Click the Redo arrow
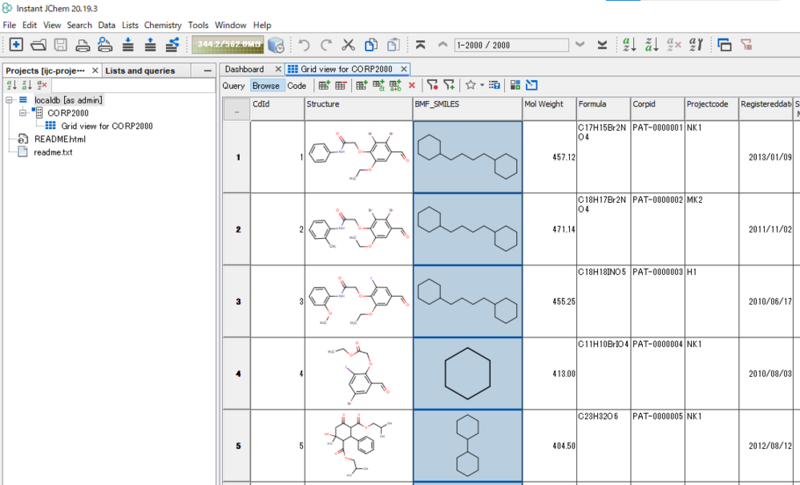800x485 pixels. [x=326, y=45]
